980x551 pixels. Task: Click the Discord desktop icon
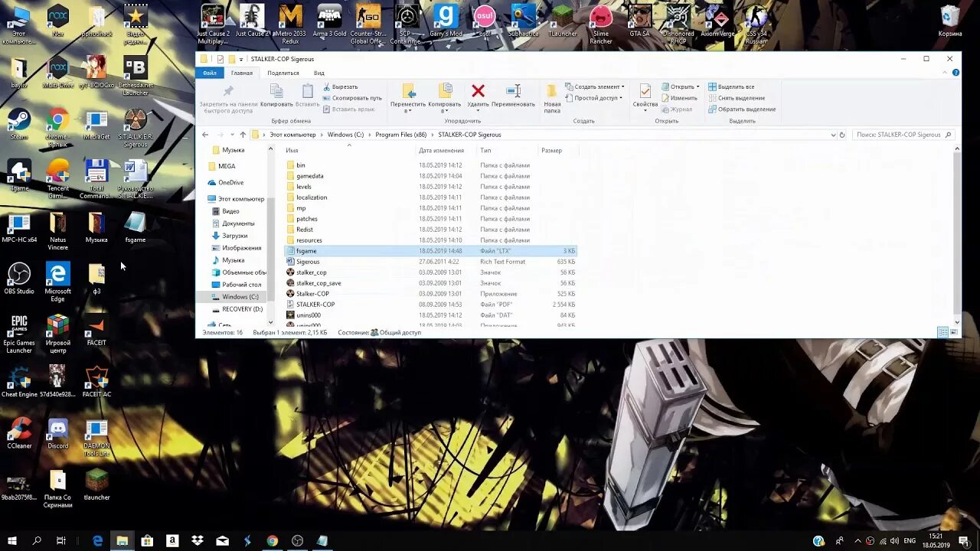tap(58, 433)
